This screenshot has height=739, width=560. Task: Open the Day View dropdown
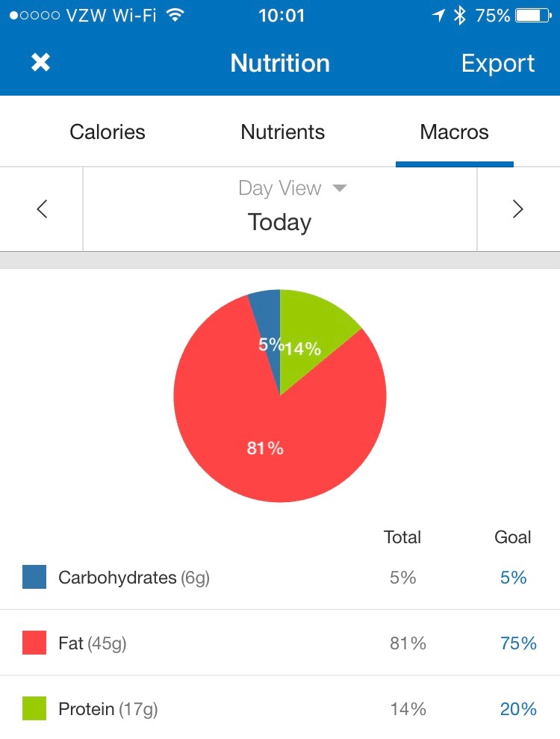pos(292,188)
